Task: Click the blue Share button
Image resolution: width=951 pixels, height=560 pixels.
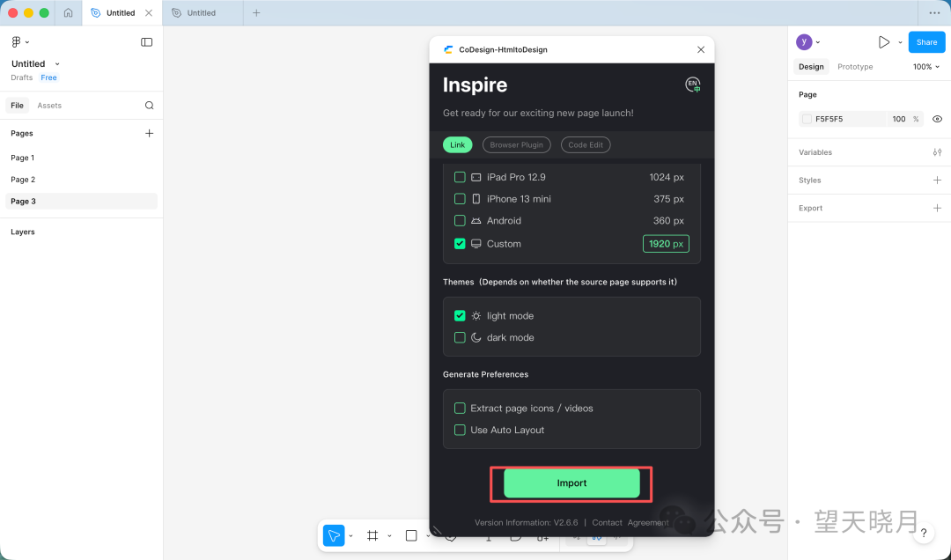Action: point(926,42)
